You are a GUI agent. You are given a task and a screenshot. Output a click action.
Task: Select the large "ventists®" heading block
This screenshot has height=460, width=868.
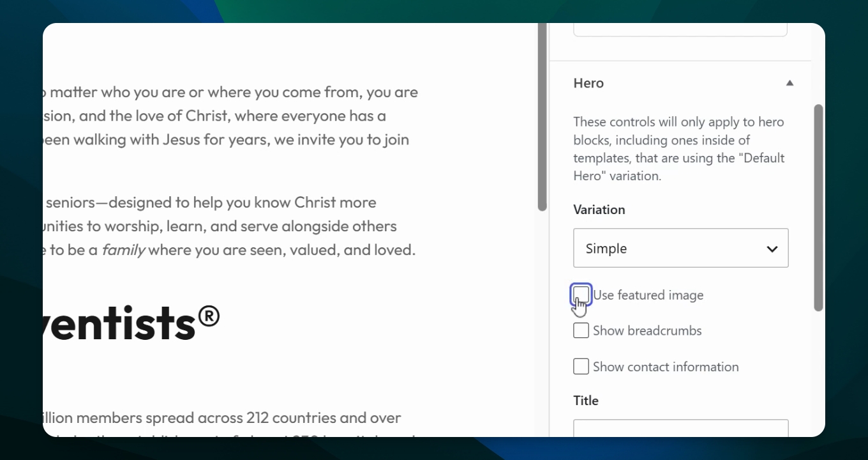pyautogui.click(x=131, y=322)
